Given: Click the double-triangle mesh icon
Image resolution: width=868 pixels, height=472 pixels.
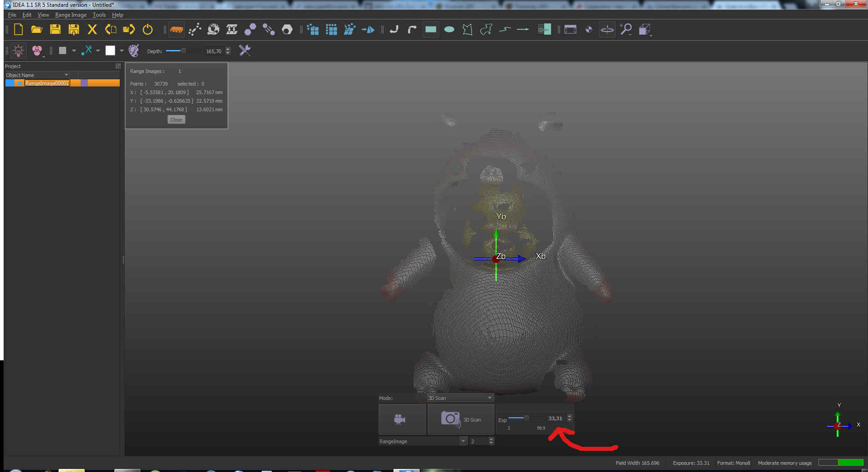Looking at the screenshot, I should click(x=232, y=30).
